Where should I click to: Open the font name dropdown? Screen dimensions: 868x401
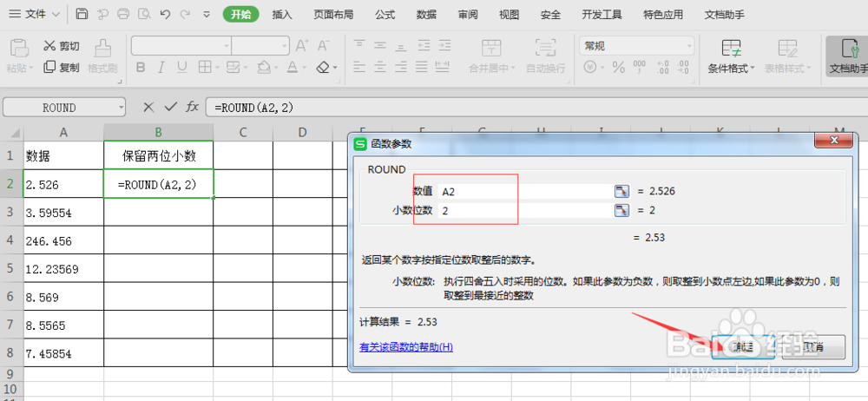point(227,45)
